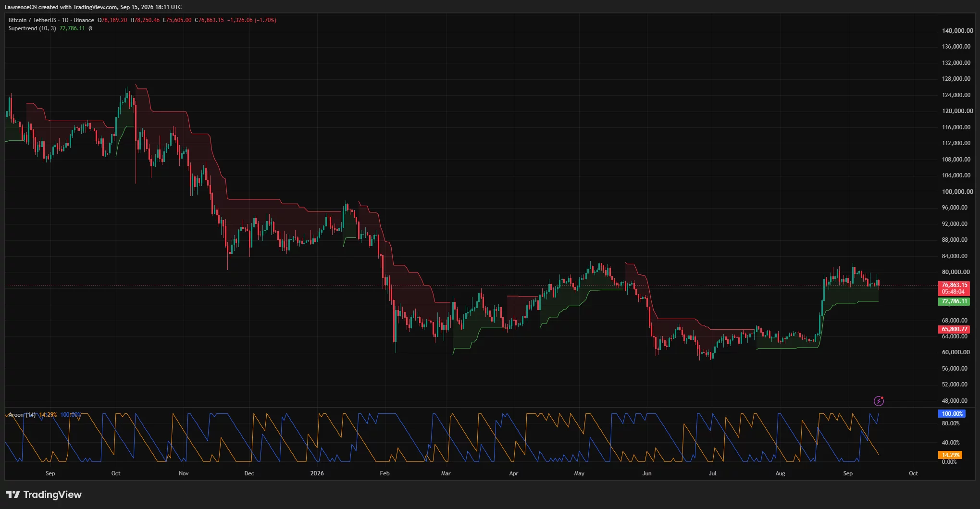Click the Apr label on time axis

point(514,473)
